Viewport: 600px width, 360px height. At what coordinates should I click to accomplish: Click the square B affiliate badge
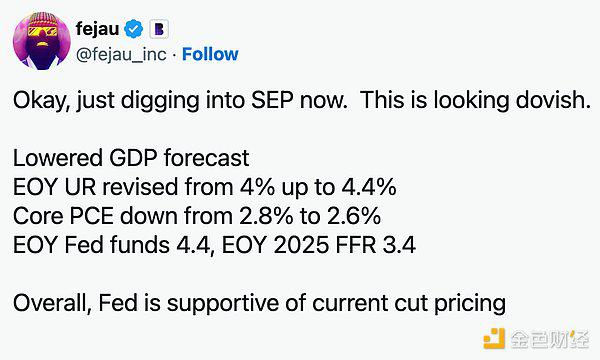tap(159, 29)
